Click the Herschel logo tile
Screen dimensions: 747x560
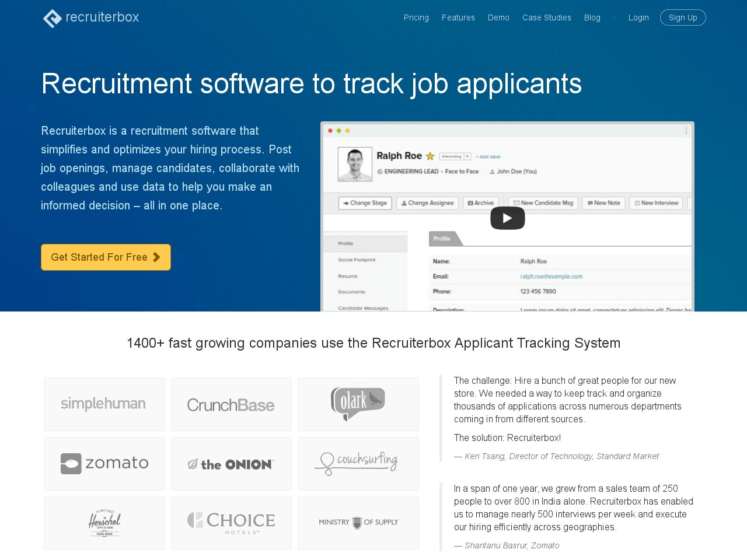pyautogui.click(x=104, y=523)
